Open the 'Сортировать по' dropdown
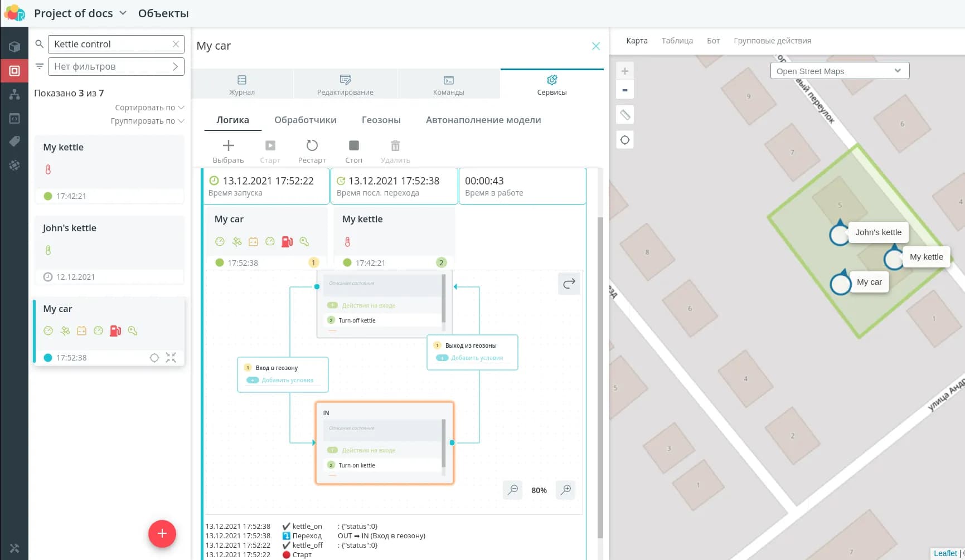This screenshot has width=965, height=560. coord(149,108)
